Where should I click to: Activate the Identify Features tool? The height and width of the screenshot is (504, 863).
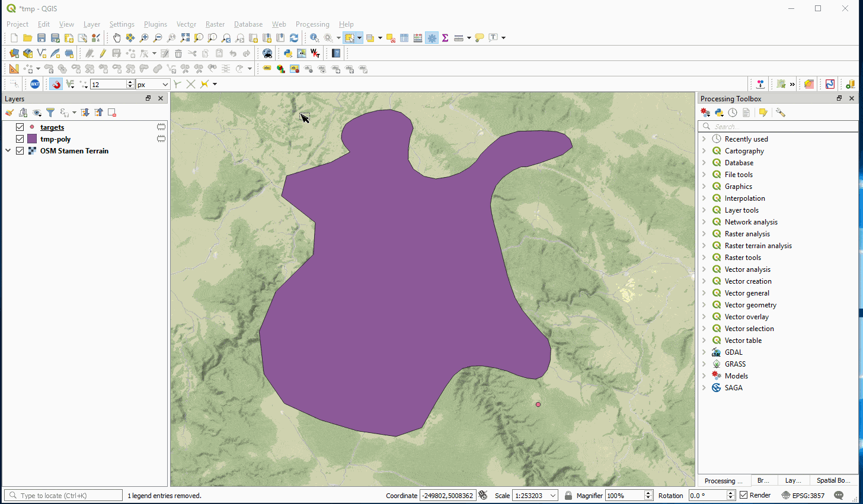(314, 37)
